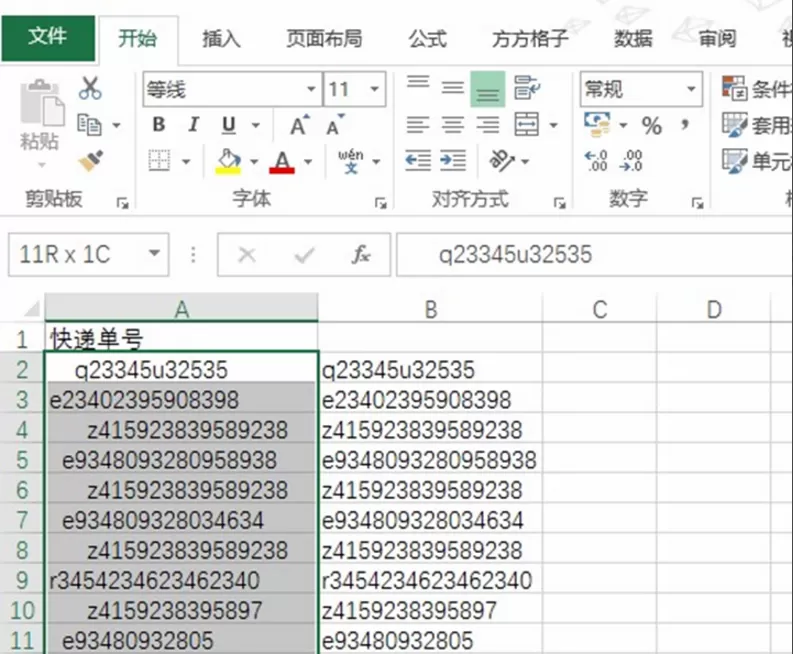The height and width of the screenshot is (654, 793).
Task: Select cell A1 快递单号
Action: (182, 338)
